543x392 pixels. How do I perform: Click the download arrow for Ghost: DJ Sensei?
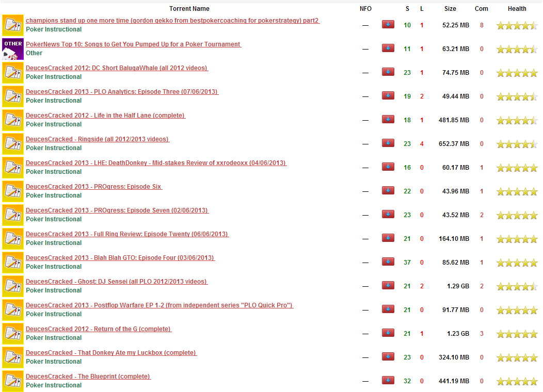pos(388,285)
